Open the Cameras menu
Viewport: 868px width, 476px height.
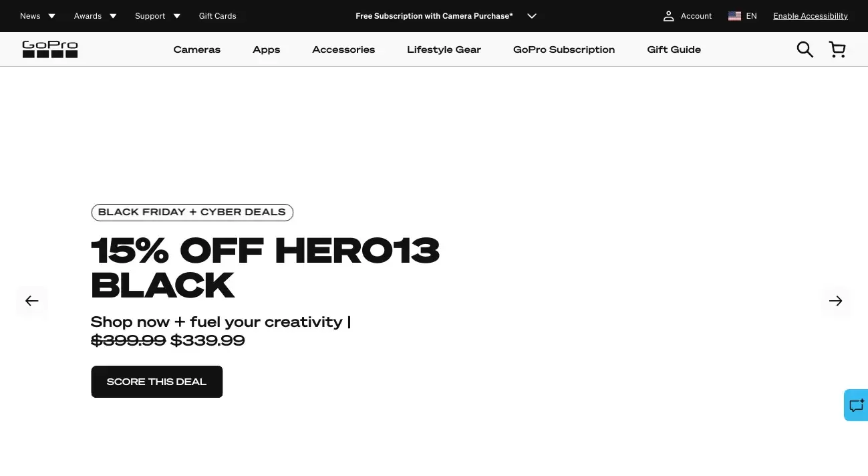pos(196,49)
